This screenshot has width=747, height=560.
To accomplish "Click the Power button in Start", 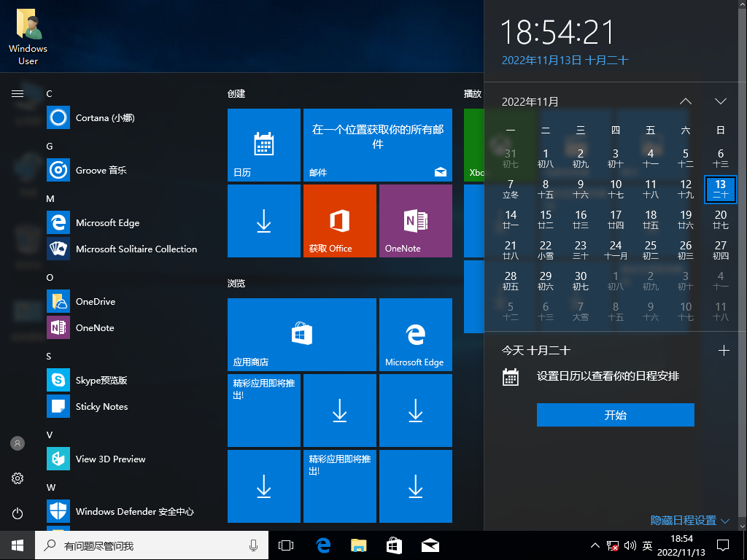I will pyautogui.click(x=18, y=513).
